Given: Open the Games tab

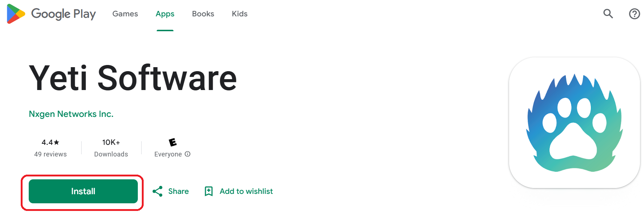Looking at the screenshot, I should [125, 14].
